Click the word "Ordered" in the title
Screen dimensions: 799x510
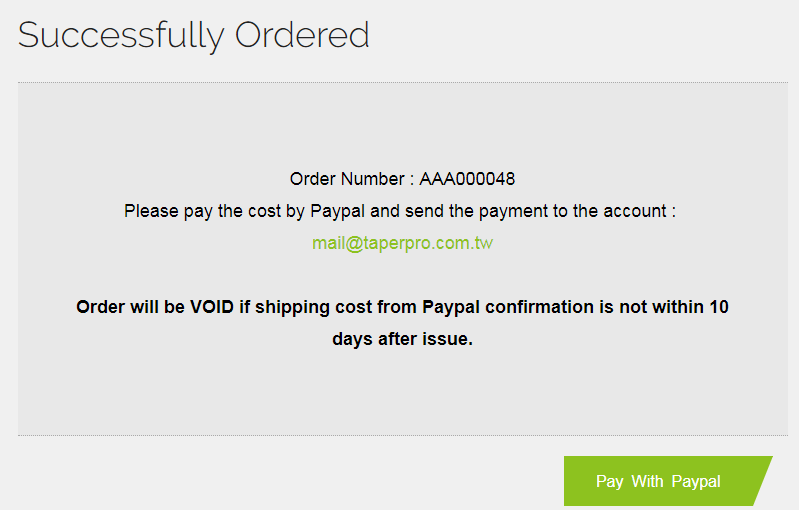[302, 35]
